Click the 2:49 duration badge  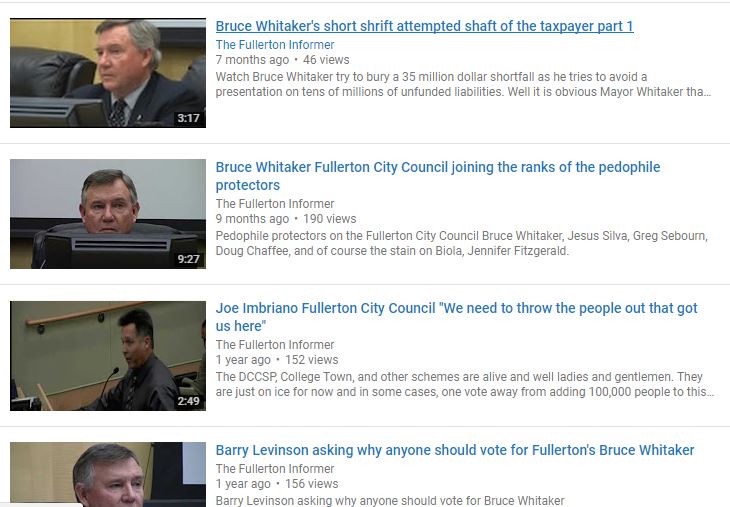189,401
